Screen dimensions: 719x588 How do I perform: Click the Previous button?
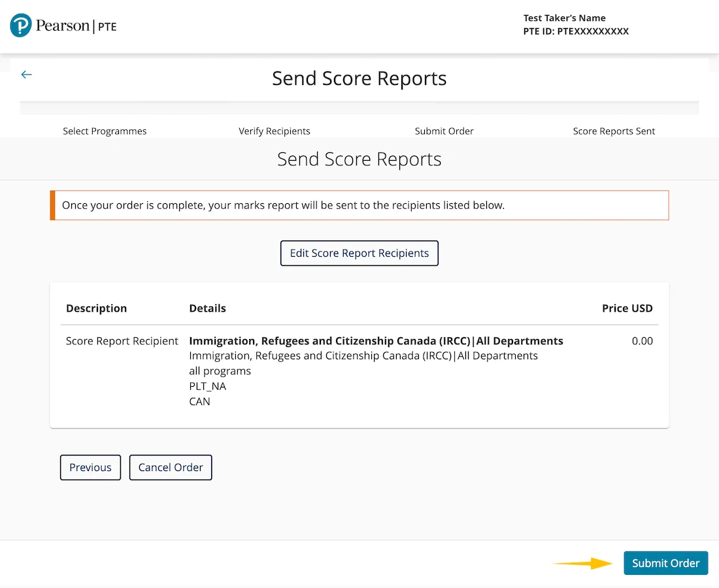pos(90,468)
